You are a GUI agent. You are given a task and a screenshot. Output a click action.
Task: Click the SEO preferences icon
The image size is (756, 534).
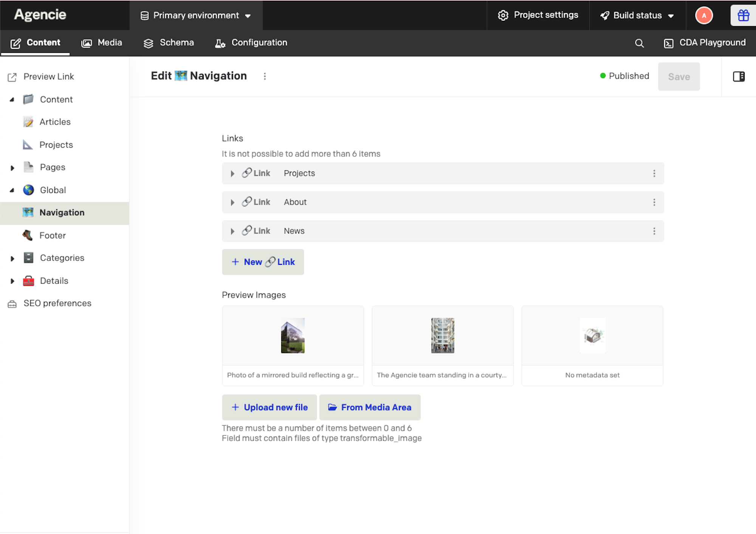click(12, 304)
